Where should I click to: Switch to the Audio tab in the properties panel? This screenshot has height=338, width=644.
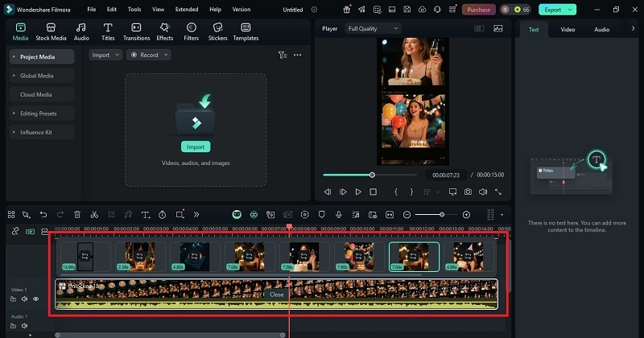pos(601,30)
